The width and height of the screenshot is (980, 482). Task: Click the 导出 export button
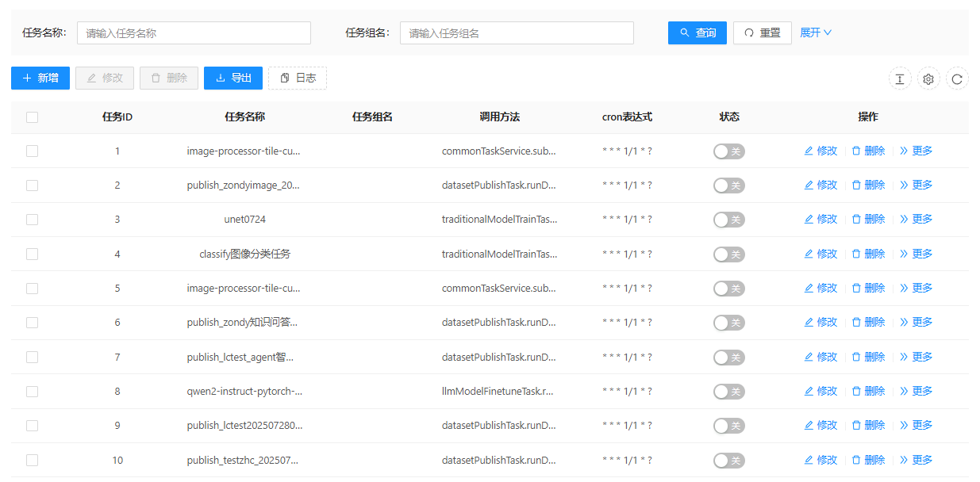(233, 78)
